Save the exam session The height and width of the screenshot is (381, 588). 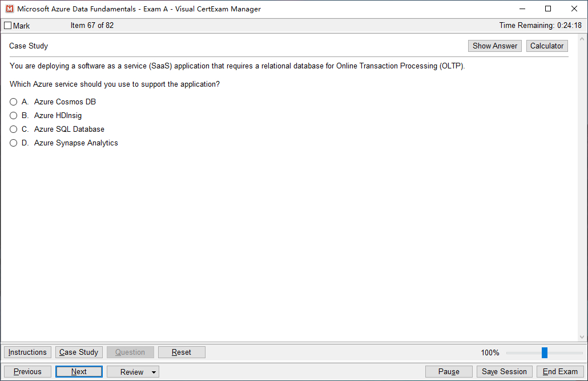(504, 372)
